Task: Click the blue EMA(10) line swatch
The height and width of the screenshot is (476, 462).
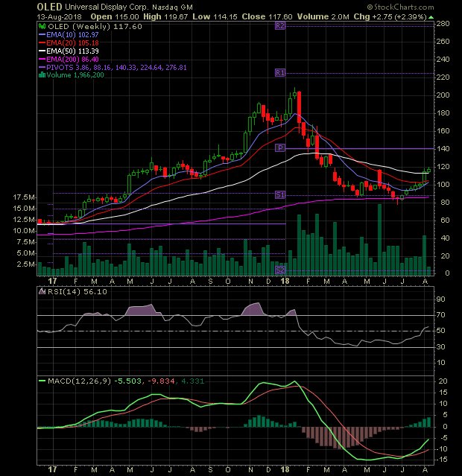Action: (x=42, y=34)
